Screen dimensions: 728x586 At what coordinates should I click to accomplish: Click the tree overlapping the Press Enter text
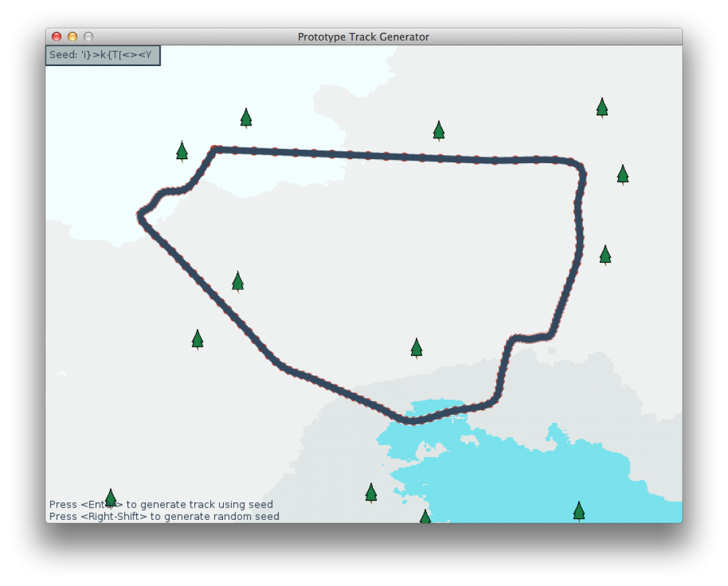(x=111, y=498)
